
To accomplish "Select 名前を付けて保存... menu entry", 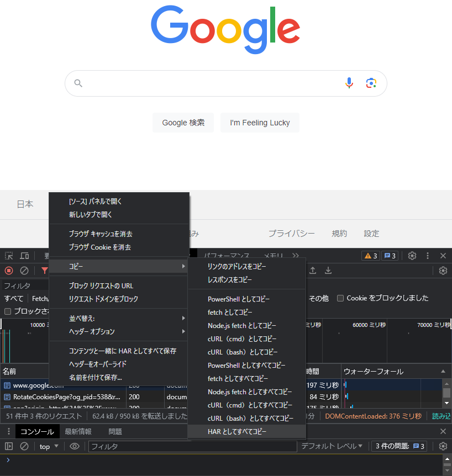I will coord(119,377).
